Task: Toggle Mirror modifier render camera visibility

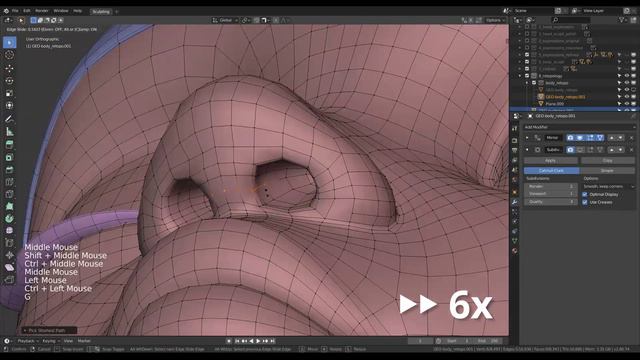Action: (570, 138)
